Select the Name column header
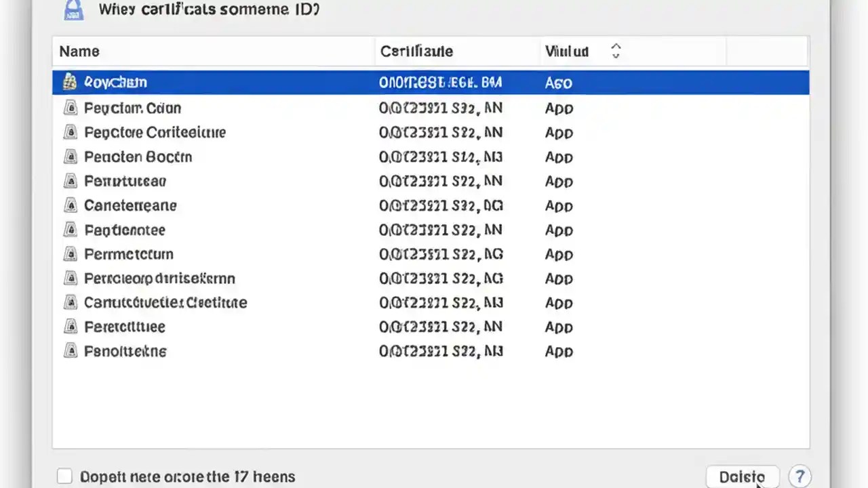868x488 pixels. 79,51
